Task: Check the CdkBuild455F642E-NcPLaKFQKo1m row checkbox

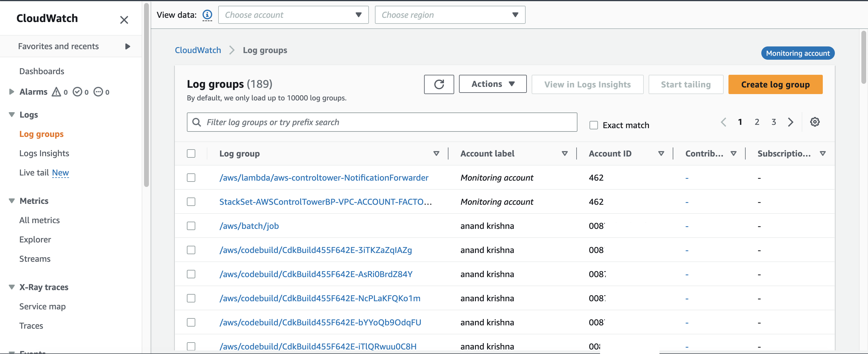Action: [191, 298]
